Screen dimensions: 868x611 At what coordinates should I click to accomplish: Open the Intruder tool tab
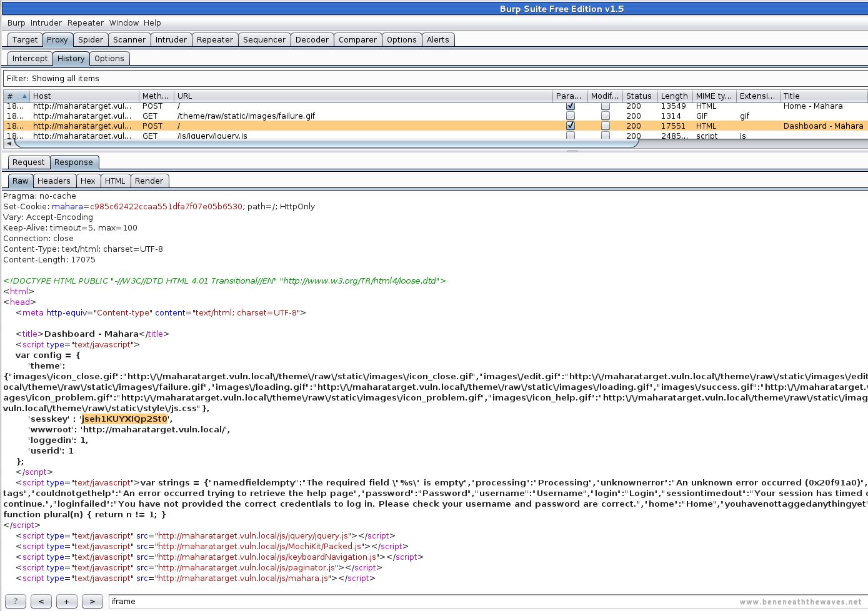tap(171, 39)
